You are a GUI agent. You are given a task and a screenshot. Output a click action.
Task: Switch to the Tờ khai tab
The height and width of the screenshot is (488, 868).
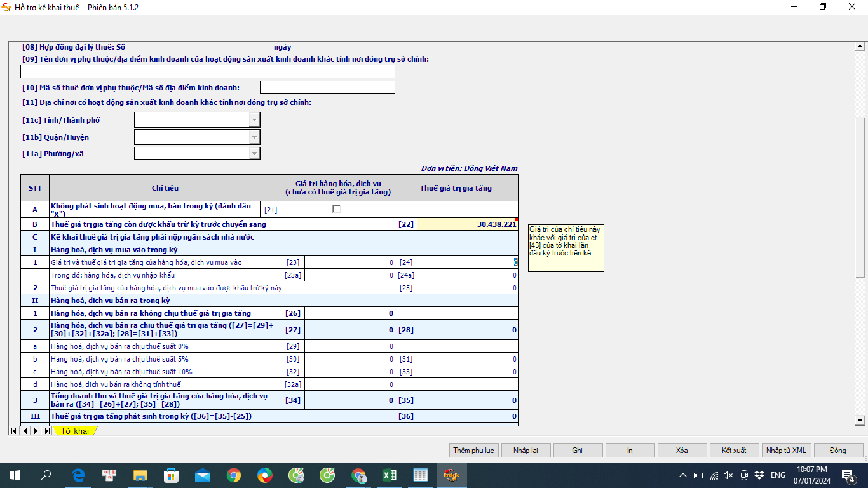(x=75, y=431)
